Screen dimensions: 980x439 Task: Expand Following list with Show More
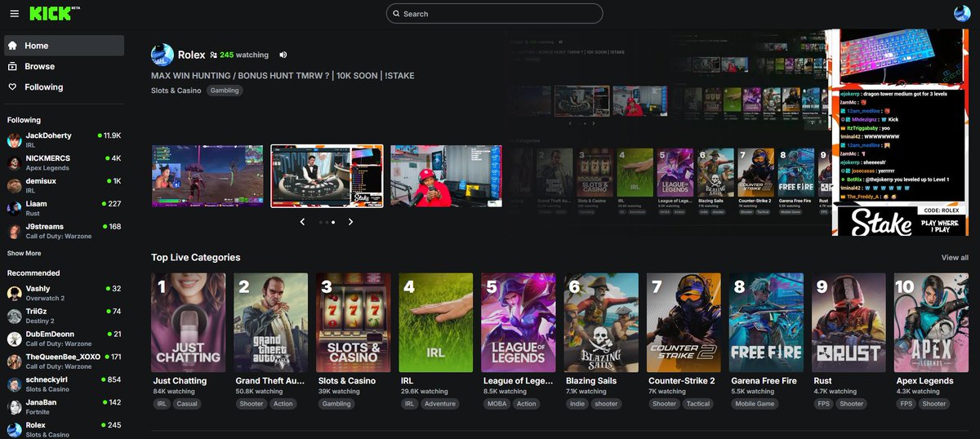tap(24, 253)
